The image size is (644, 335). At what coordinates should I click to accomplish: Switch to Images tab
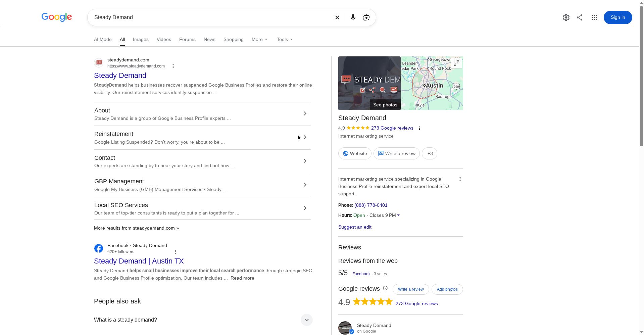(x=141, y=40)
